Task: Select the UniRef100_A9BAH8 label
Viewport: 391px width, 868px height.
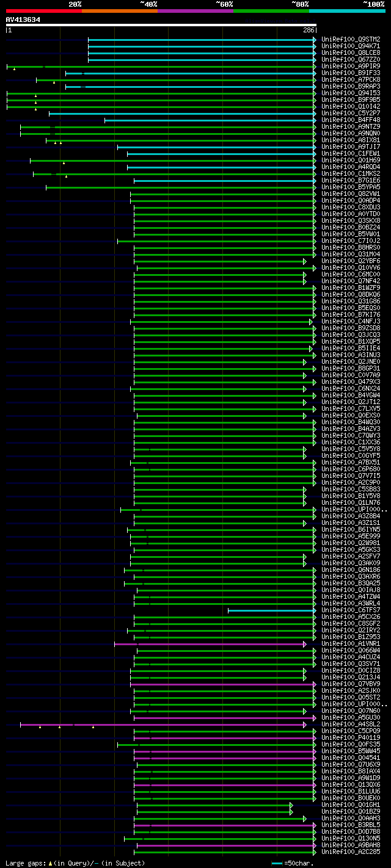Action: point(351,845)
